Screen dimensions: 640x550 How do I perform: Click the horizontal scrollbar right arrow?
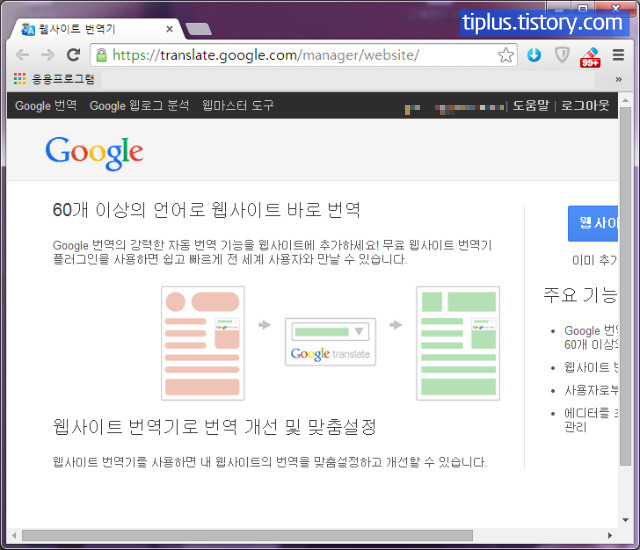click(x=610, y=535)
